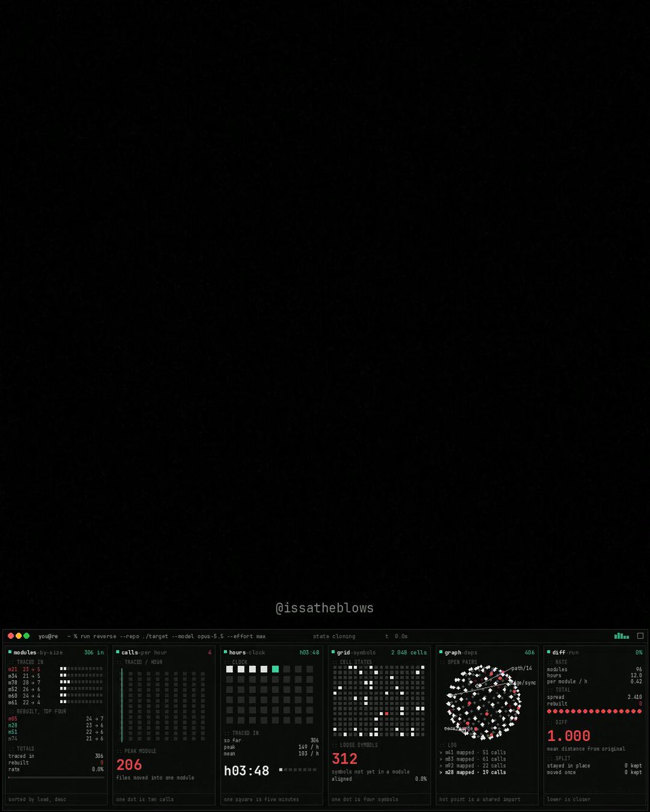Click the yellow minimize dot
Viewport: 650px width, 812px height.
19,636
